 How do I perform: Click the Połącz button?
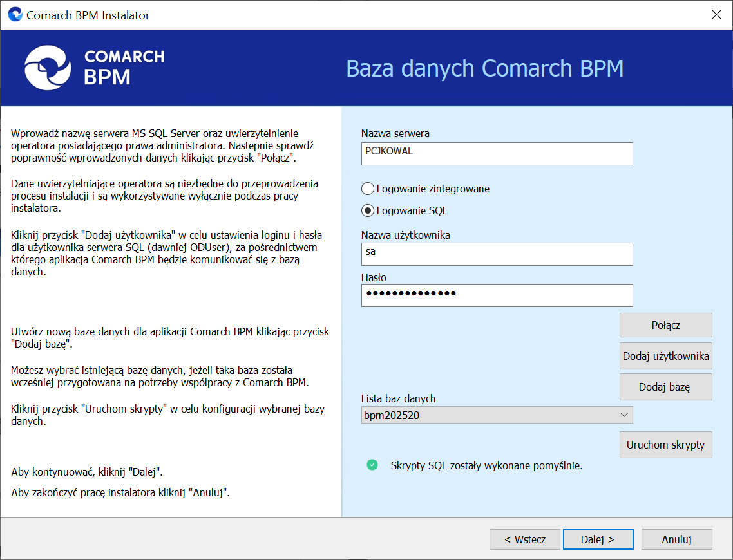(x=665, y=325)
